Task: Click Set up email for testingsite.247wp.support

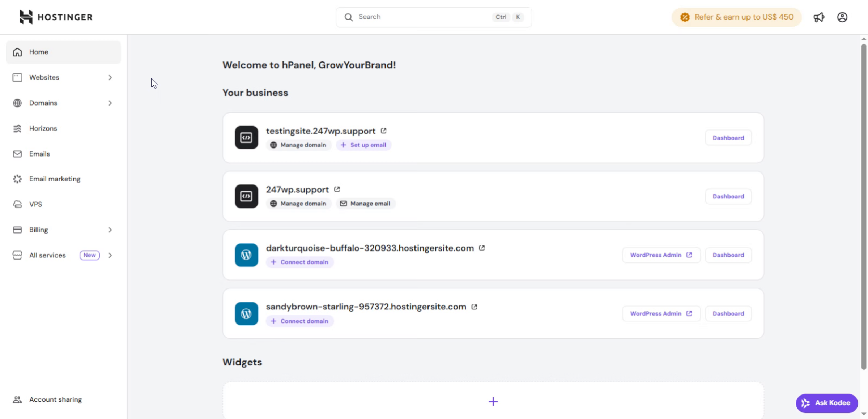Action: (x=363, y=145)
